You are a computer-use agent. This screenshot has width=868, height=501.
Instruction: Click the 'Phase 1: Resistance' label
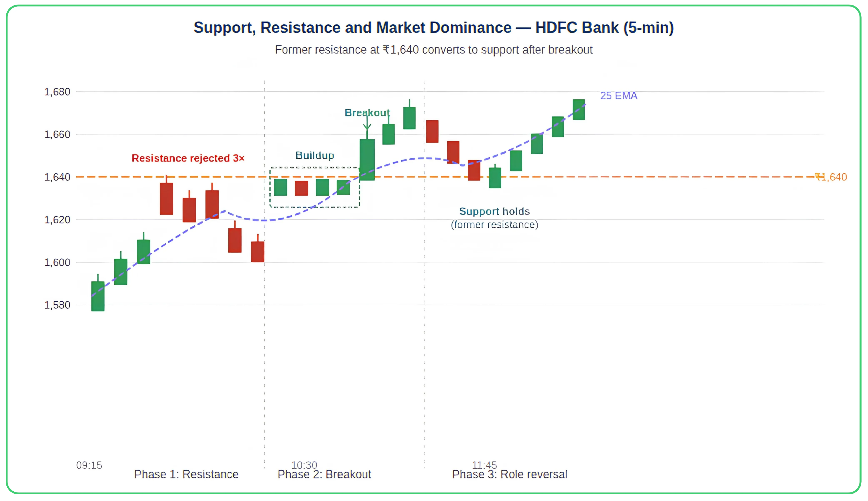186,475
